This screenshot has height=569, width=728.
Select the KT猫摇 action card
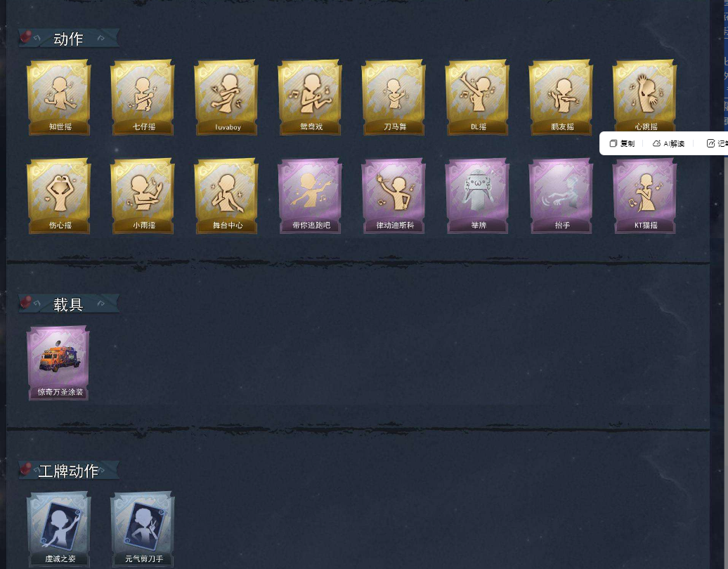click(x=644, y=196)
